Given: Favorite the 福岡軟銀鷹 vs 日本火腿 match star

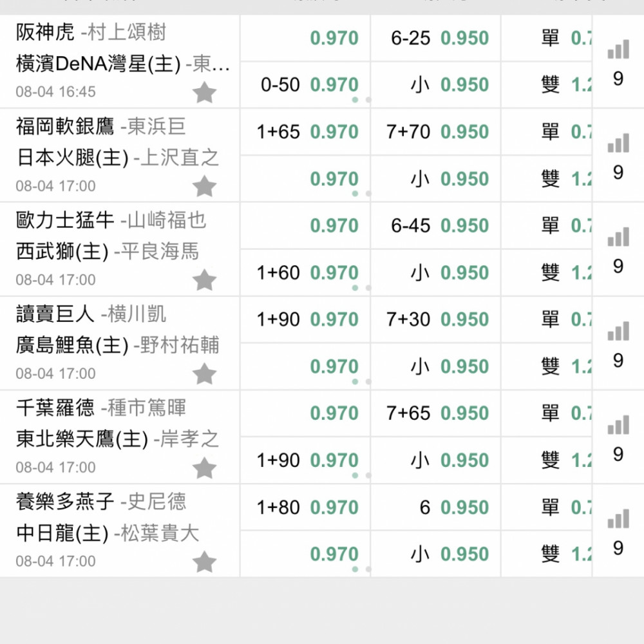Looking at the screenshot, I should pos(204,186).
